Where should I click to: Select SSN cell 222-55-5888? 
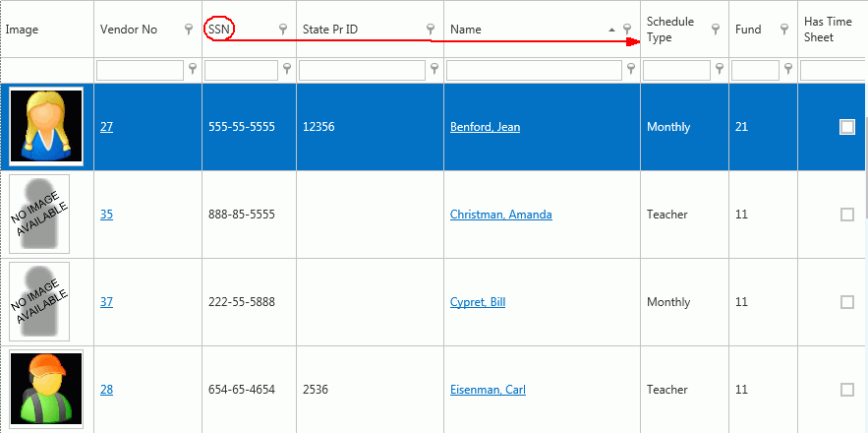242,302
